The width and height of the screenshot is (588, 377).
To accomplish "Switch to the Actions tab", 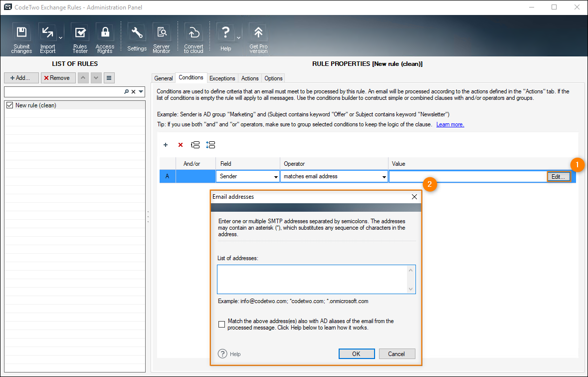I will 250,78.
